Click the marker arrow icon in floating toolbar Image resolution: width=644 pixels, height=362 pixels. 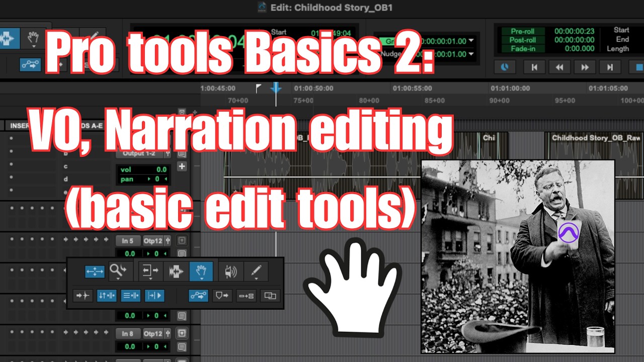tap(222, 296)
